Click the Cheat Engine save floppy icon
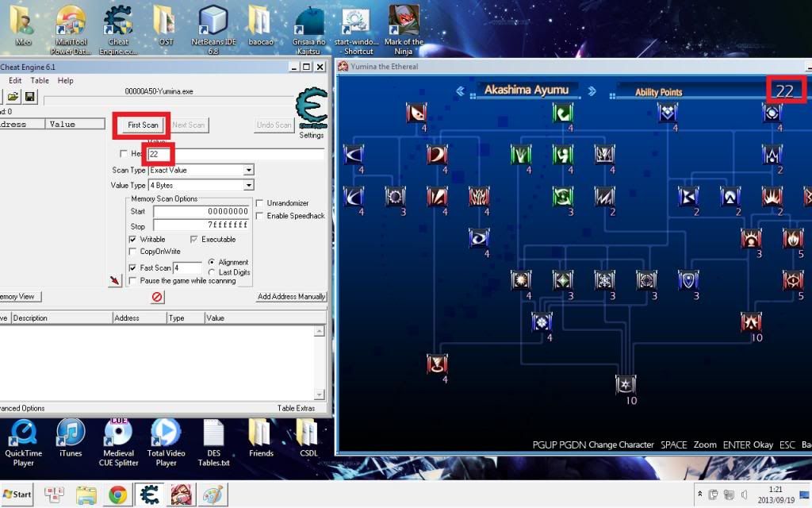The height and width of the screenshot is (508, 812). point(29,96)
